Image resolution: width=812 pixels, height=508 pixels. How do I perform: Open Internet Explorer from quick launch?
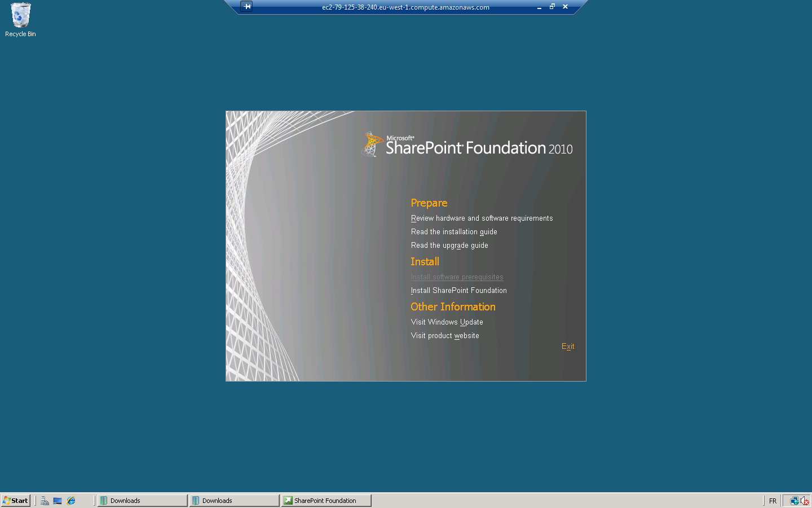pos(71,501)
